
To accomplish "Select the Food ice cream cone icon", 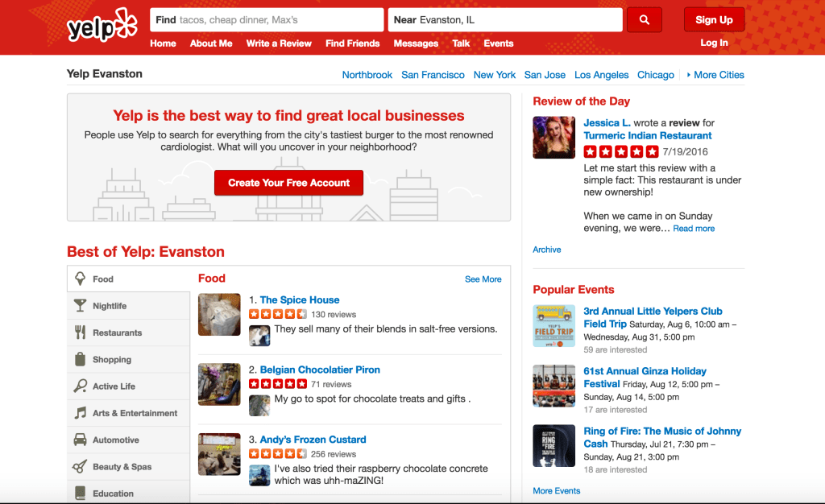I will pyautogui.click(x=80, y=279).
